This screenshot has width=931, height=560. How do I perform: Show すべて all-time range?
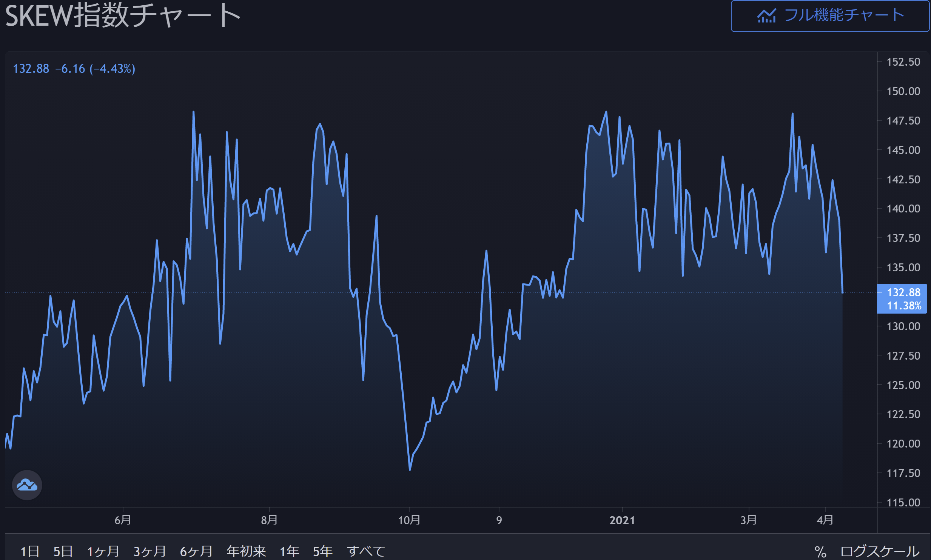pyautogui.click(x=366, y=552)
